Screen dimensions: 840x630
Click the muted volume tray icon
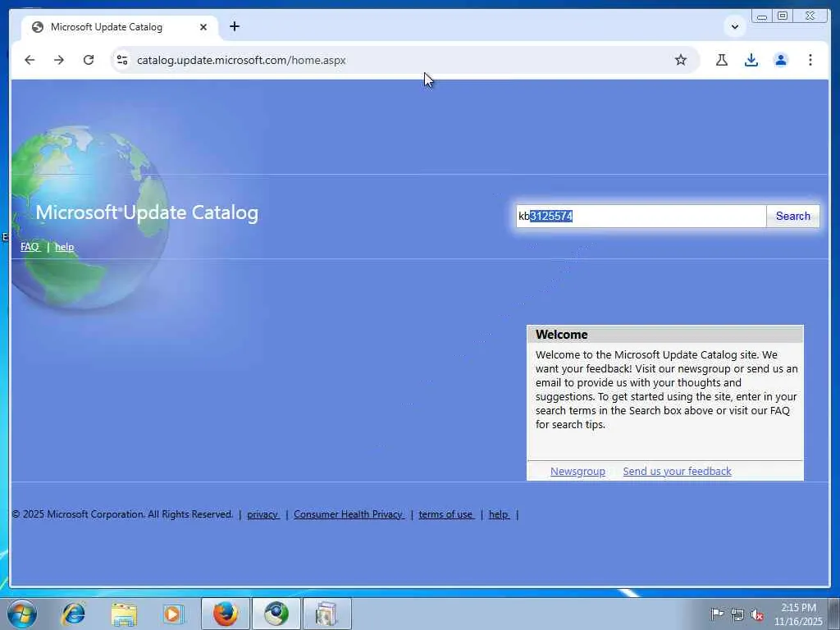tap(757, 614)
